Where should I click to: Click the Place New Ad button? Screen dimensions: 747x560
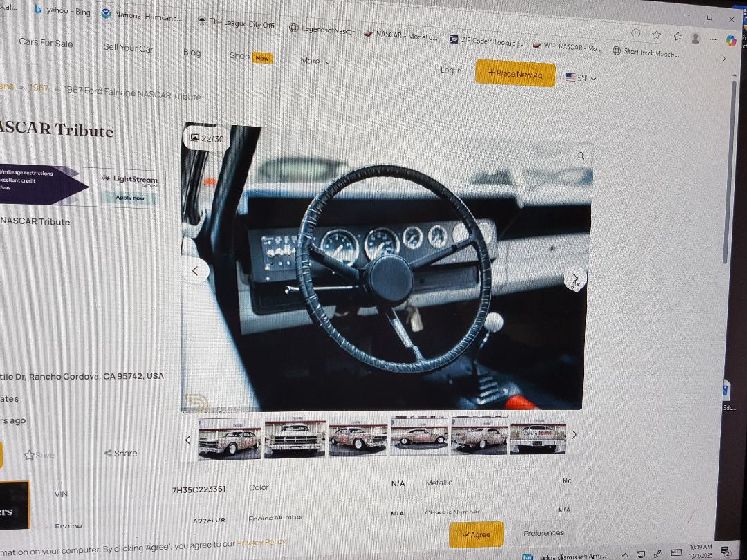tap(515, 73)
